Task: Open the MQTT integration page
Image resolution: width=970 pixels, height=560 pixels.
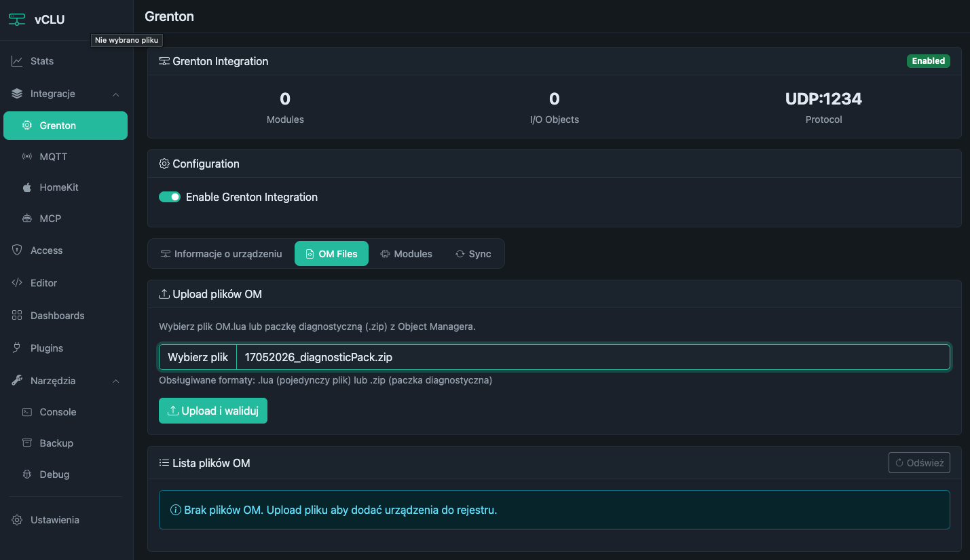Action: [65, 157]
